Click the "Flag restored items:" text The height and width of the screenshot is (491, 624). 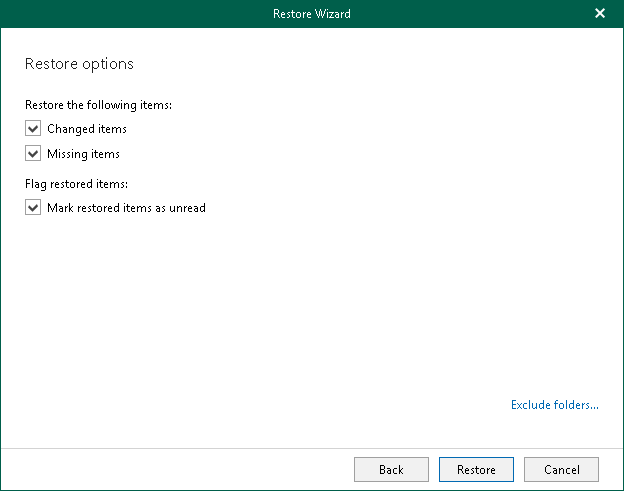[75, 183]
